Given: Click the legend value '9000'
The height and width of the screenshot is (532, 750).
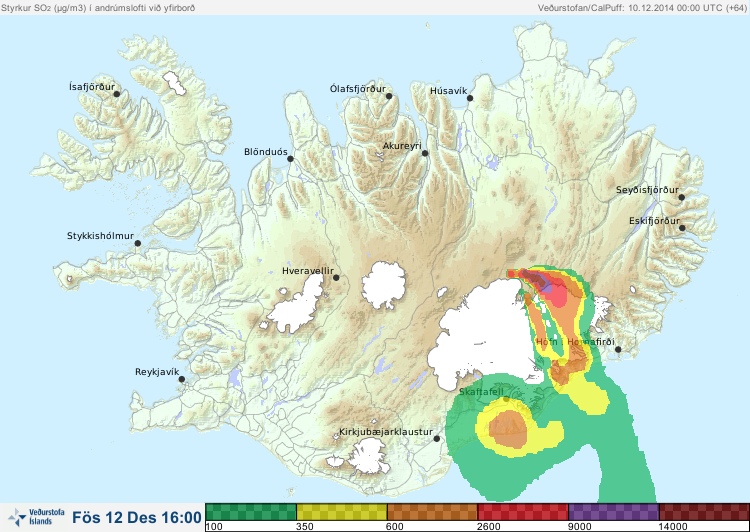Looking at the screenshot, I should click(579, 527).
